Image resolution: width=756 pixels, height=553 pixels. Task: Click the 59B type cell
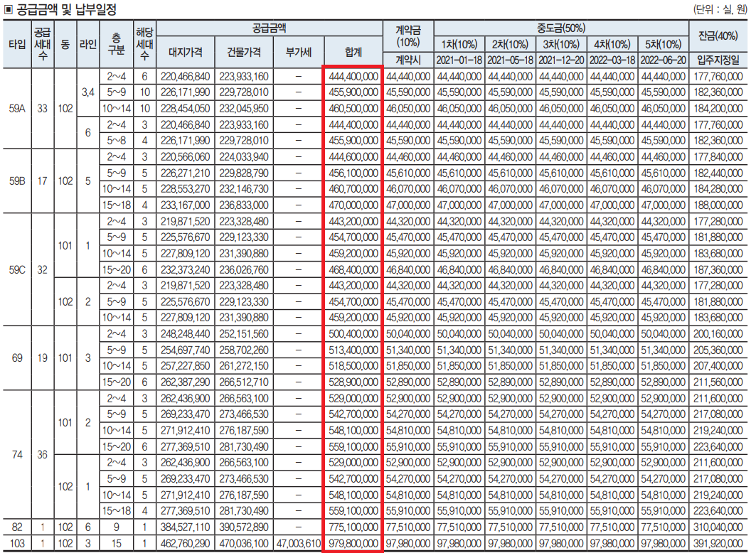17,181
